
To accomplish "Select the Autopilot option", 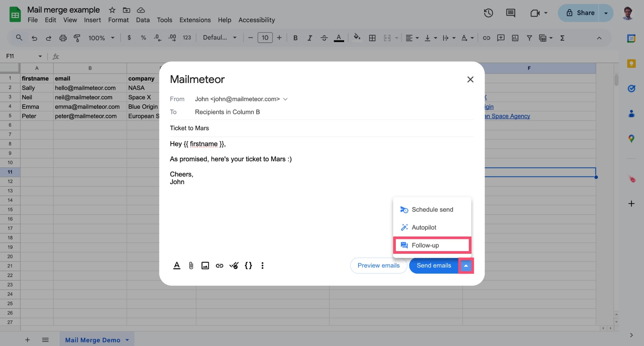I will 432,228.
